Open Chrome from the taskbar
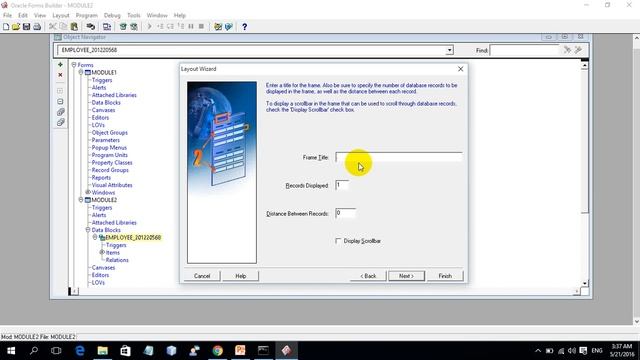This screenshot has width=640, height=360. coord(218,350)
